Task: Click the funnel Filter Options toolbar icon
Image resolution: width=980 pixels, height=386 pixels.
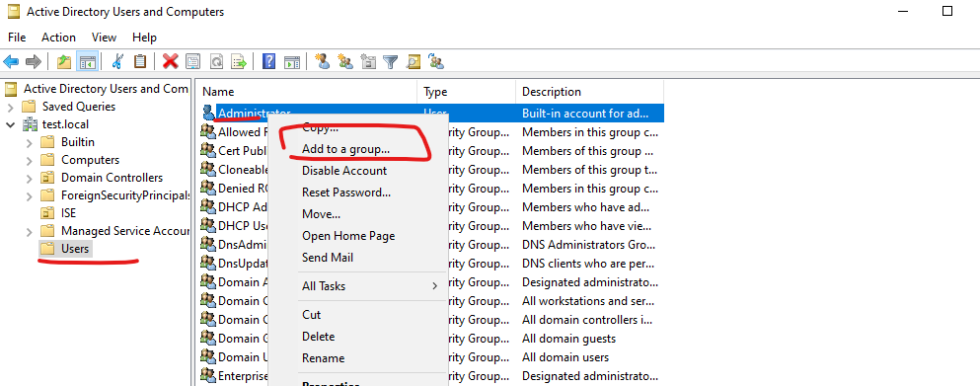Action: coord(391,61)
